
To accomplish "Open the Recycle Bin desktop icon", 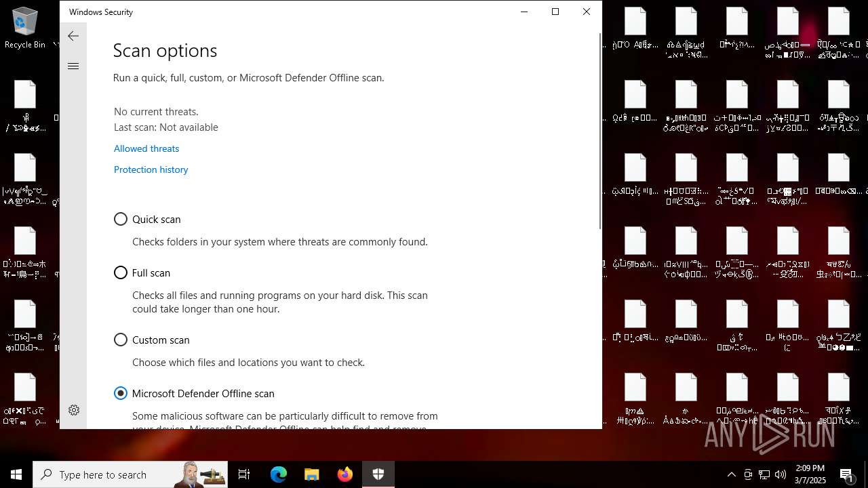I will [x=25, y=28].
